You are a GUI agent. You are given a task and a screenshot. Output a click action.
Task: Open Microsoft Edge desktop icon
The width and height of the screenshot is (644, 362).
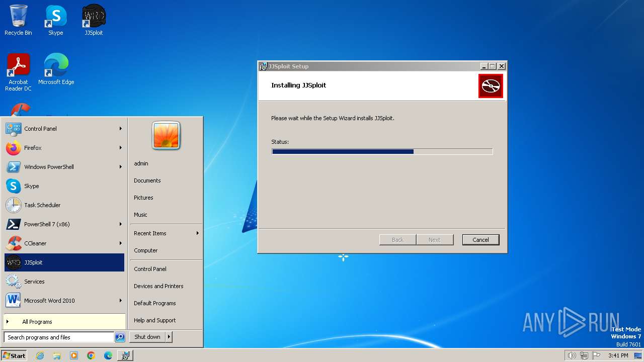point(56,69)
